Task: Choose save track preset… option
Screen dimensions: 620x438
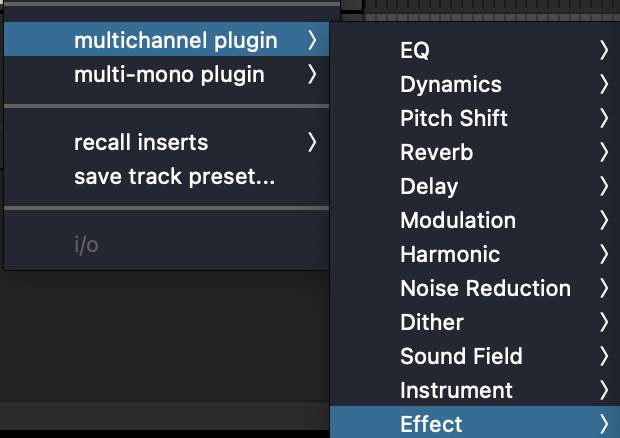Action: 166,176
